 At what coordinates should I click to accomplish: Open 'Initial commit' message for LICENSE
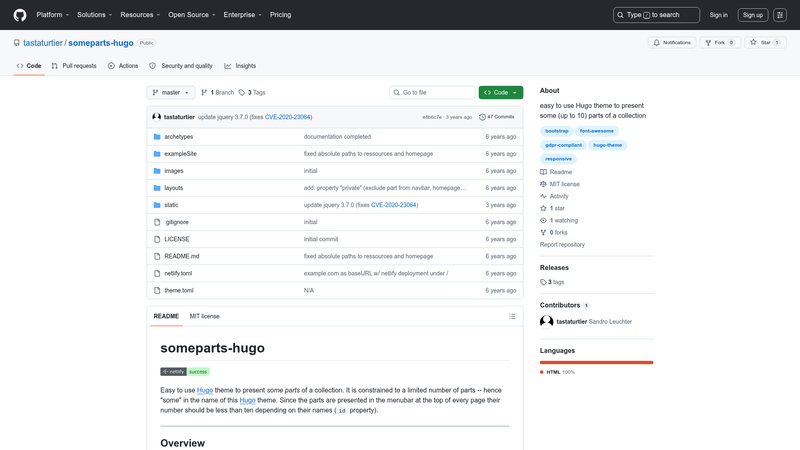pyautogui.click(x=321, y=239)
